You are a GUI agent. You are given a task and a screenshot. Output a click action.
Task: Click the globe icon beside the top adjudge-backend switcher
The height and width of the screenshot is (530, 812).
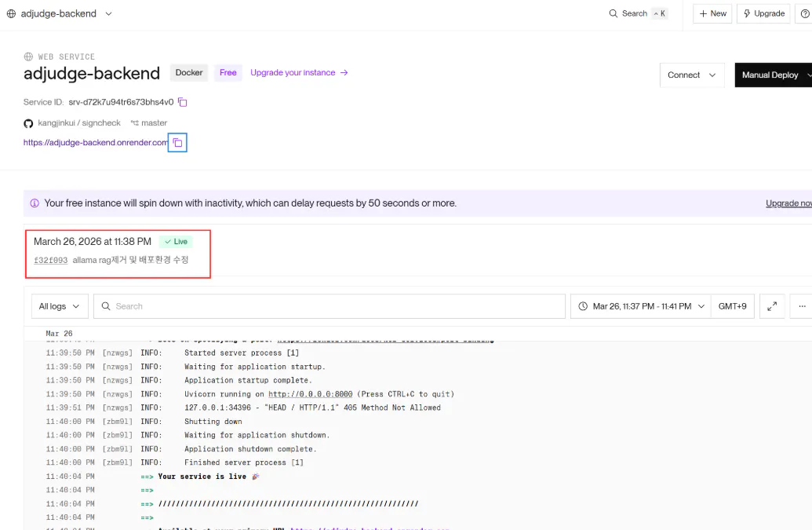[x=11, y=13]
